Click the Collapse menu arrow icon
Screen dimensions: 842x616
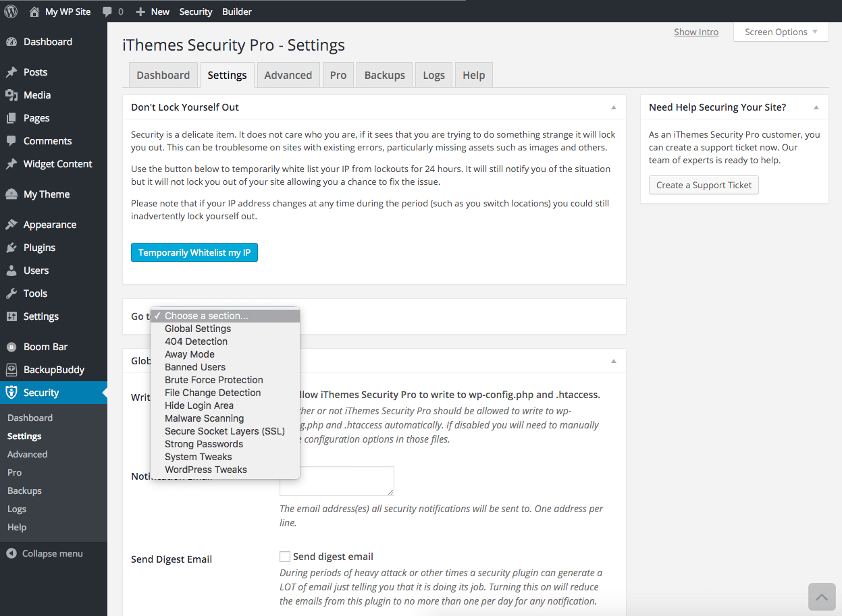[x=11, y=553]
